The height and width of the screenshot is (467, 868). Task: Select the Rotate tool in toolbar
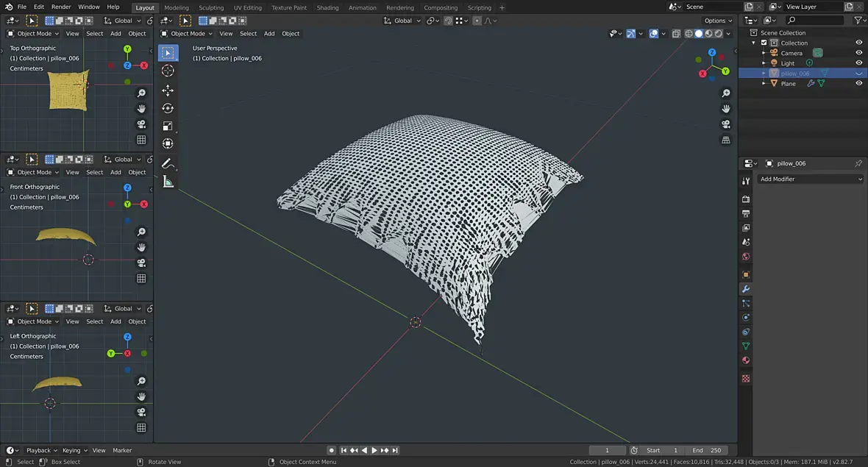[168, 108]
